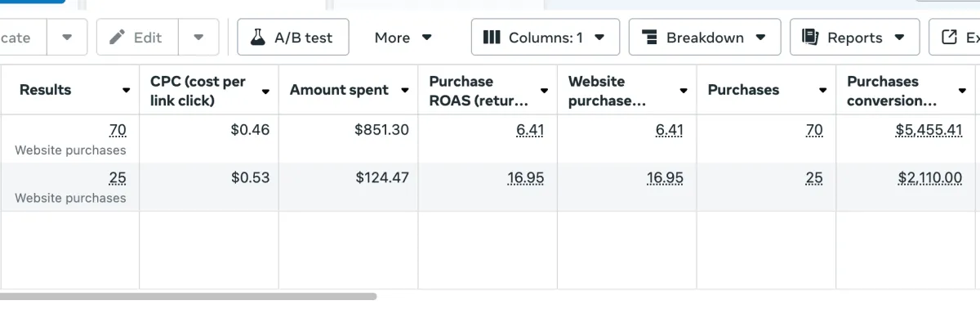Image resolution: width=980 pixels, height=336 pixels.
Task: Open the CPC column options arrow
Action: (x=265, y=92)
